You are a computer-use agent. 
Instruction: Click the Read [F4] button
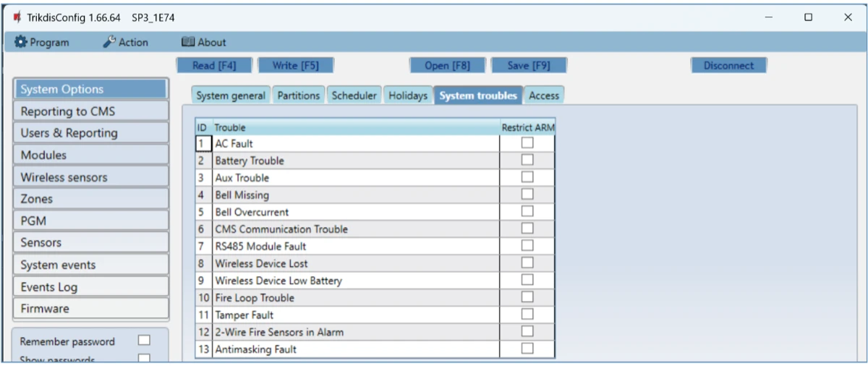coord(214,65)
